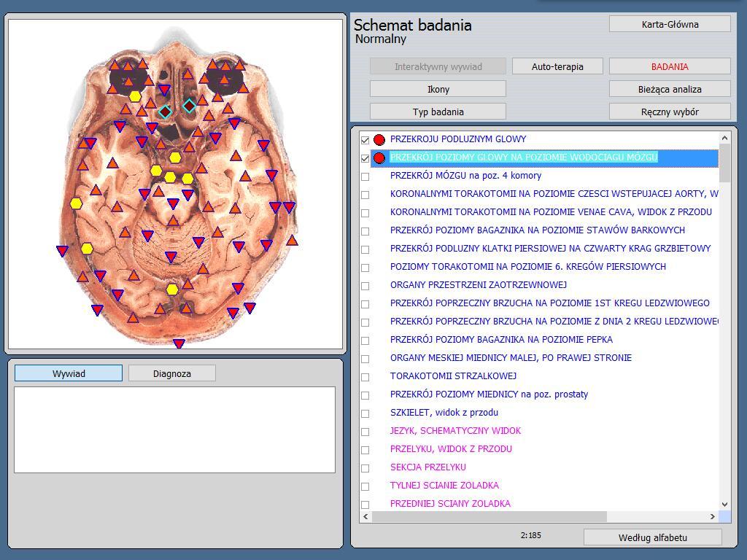The image size is (747, 560).
Task: Open Bieżąca analiza
Action: click(670, 89)
